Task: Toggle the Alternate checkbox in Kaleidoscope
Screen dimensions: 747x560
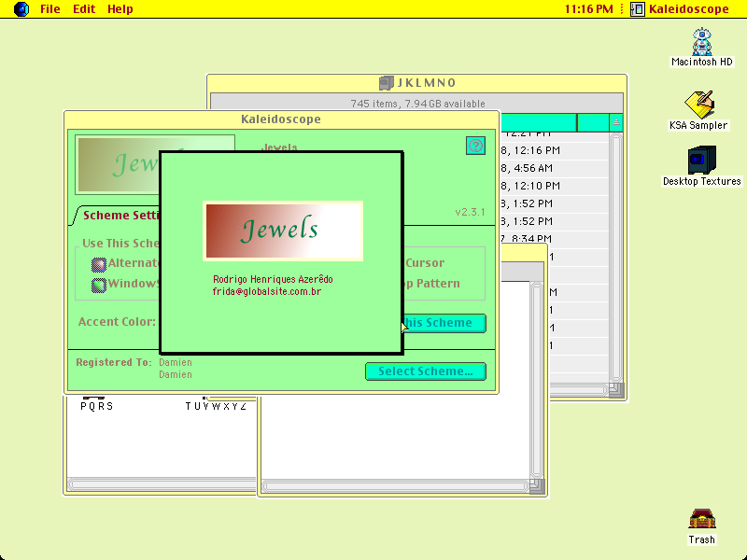Action: 99,264
